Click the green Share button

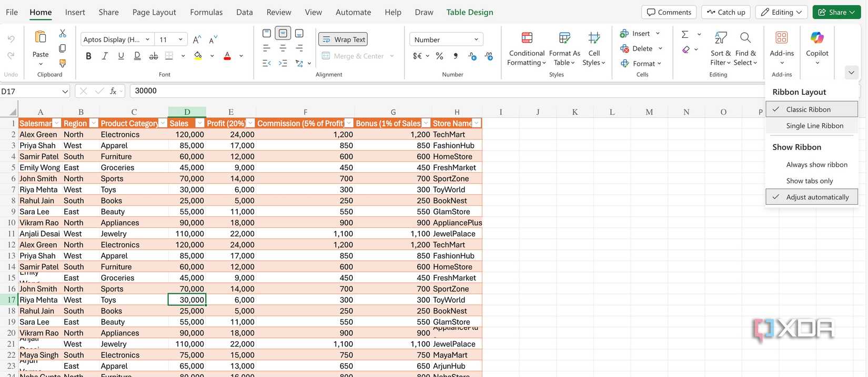point(836,12)
